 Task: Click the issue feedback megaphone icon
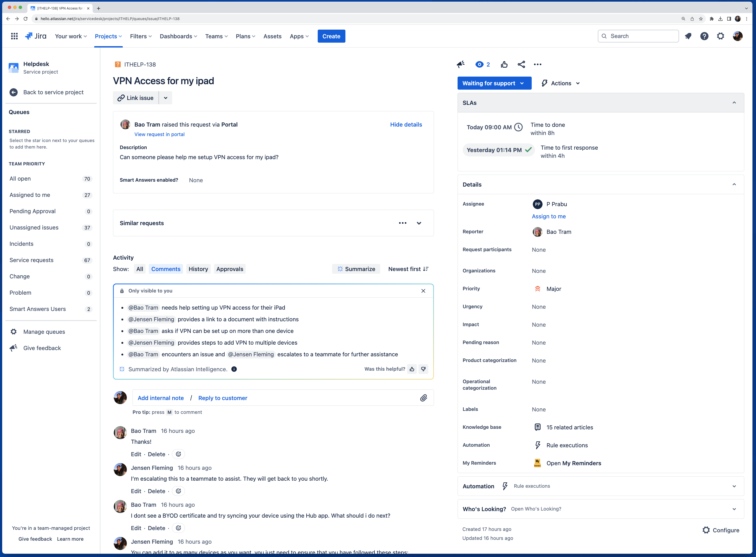(x=461, y=64)
